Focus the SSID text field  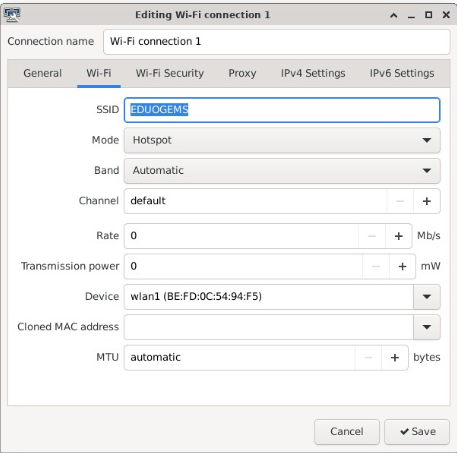282,110
